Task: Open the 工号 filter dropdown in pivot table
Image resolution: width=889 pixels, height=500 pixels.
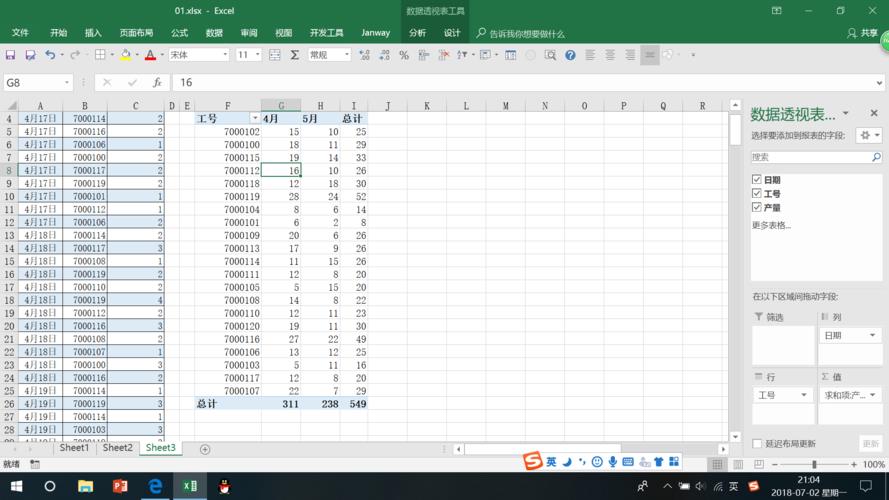Action: click(255, 118)
